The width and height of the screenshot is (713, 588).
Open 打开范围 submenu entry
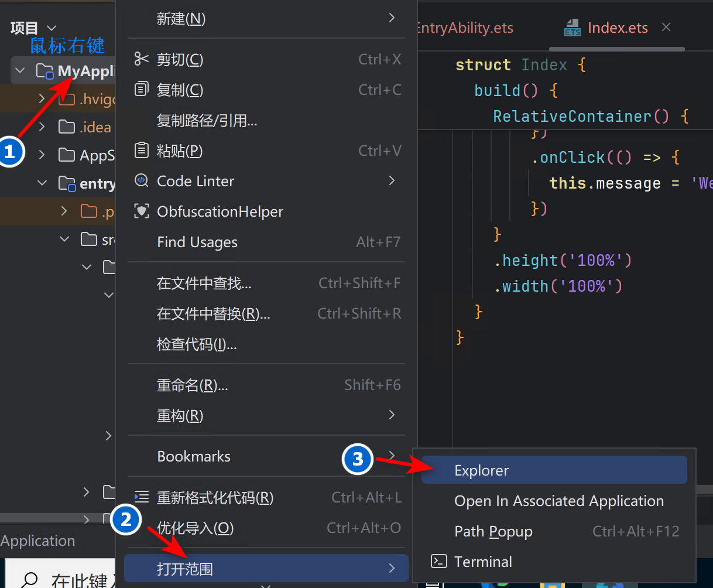pos(266,569)
